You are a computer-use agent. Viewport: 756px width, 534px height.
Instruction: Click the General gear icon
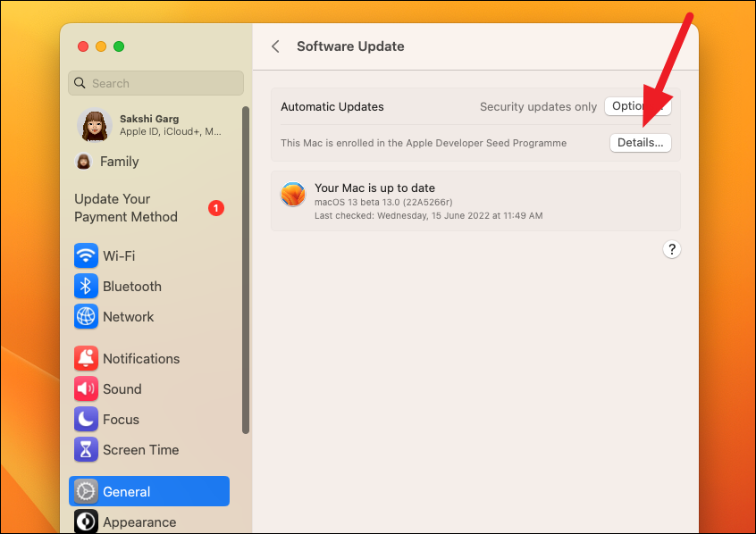tap(86, 491)
